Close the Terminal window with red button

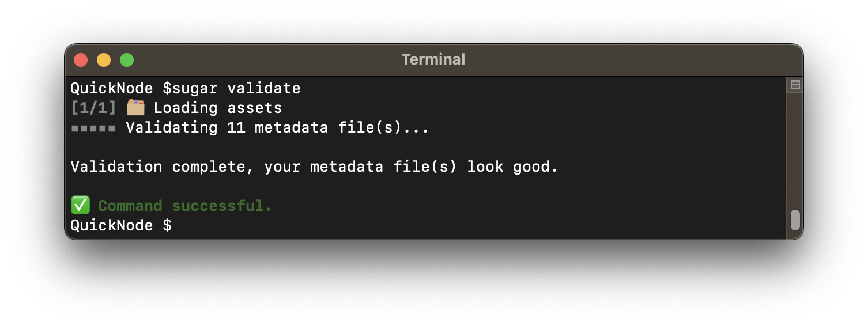tap(81, 60)
